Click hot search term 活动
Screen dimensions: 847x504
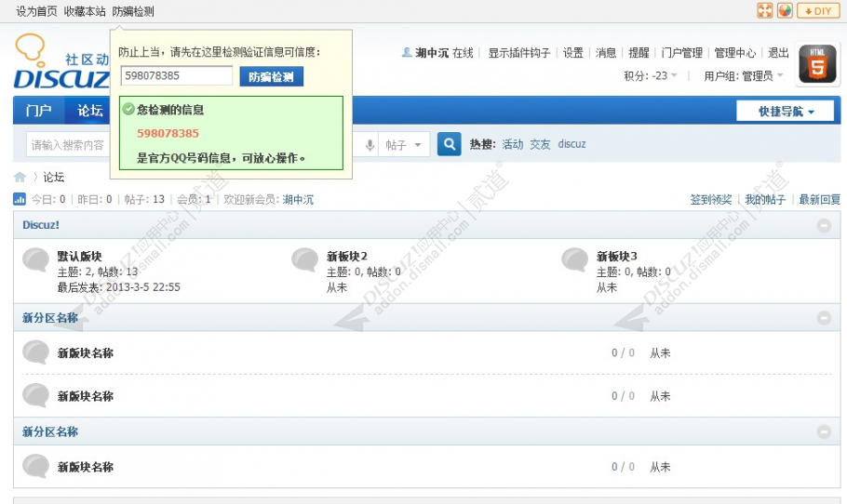(513, 144)
